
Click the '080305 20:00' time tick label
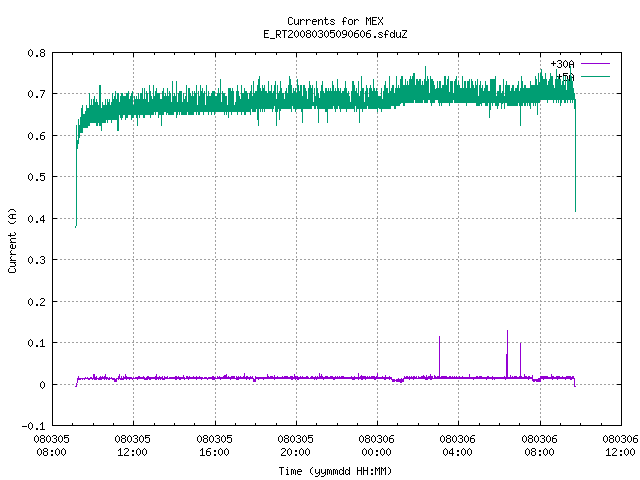[296, 446]
